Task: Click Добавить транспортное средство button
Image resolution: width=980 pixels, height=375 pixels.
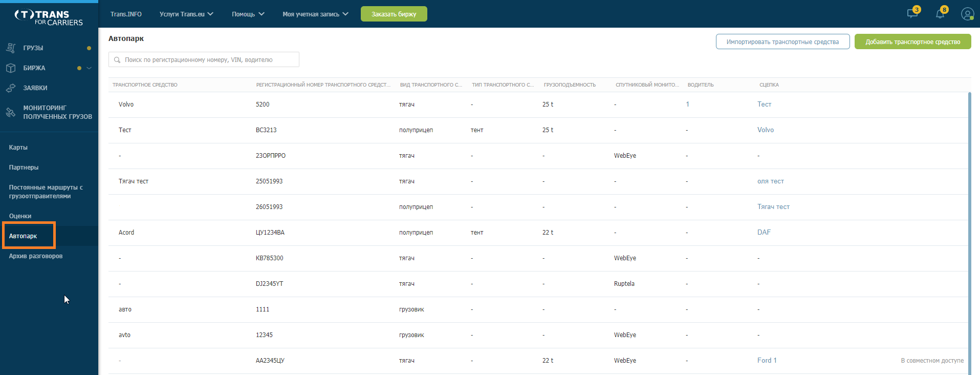Action: click(912, 41)
